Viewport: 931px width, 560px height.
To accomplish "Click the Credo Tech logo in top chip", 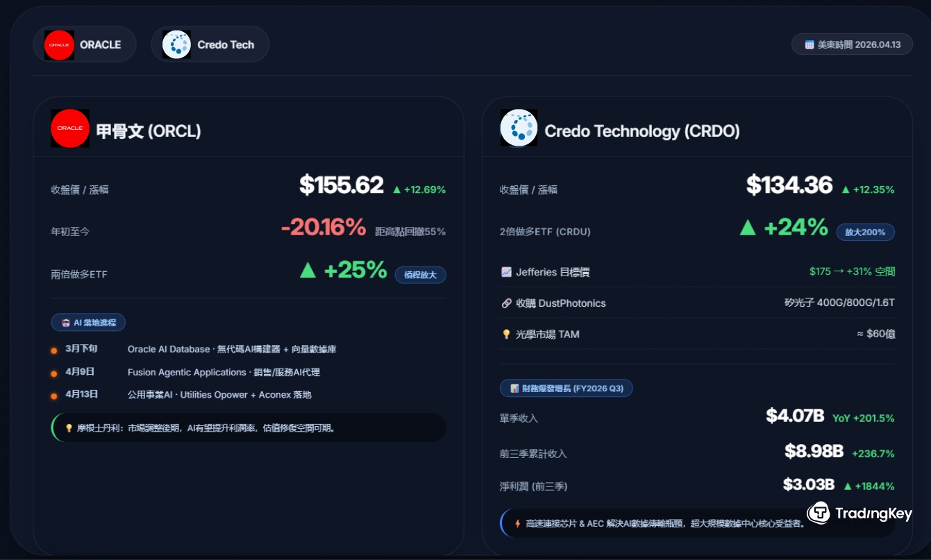I will (176, 45).
